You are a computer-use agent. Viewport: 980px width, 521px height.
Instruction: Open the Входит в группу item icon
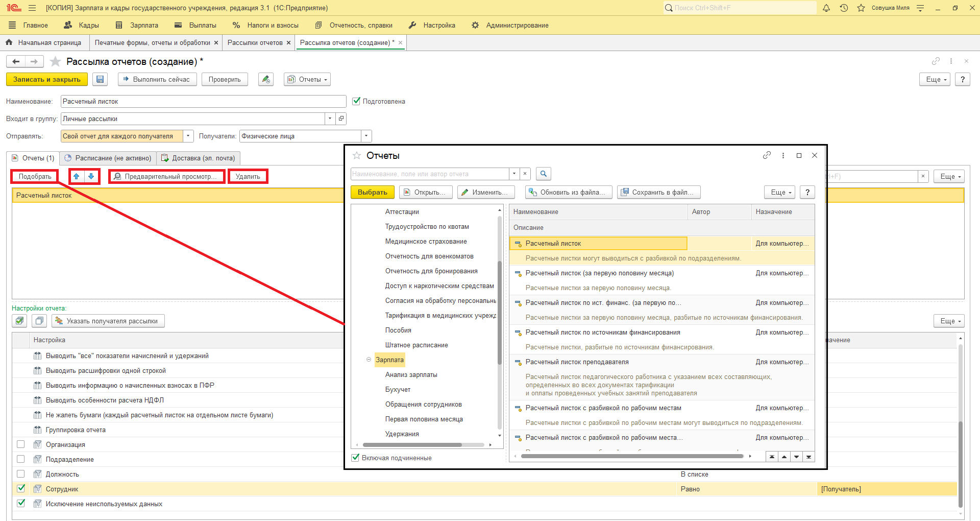341,119
